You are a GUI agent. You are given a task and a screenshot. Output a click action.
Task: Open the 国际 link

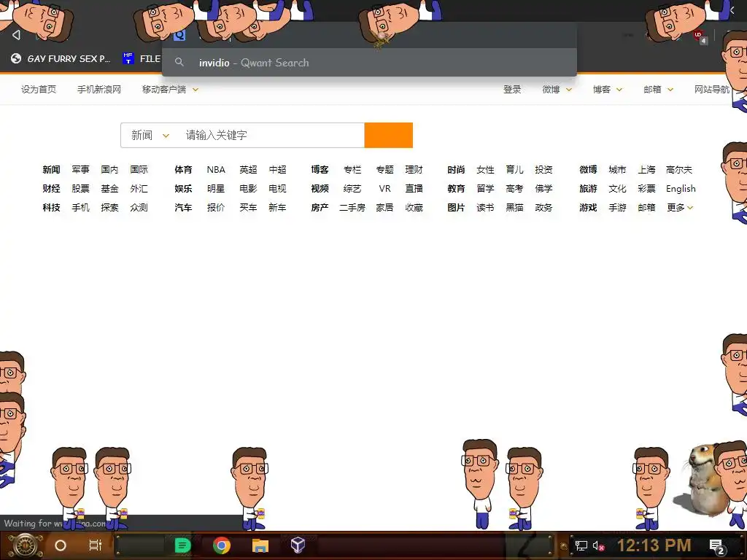(139, 169)
